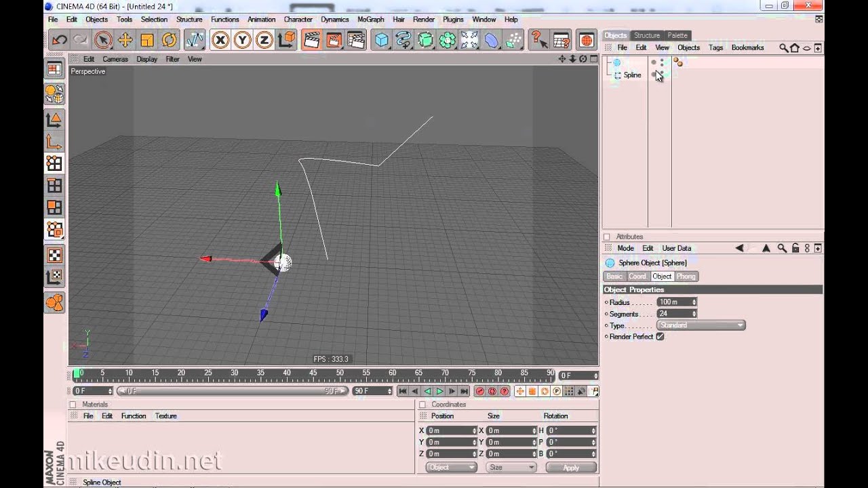
Task: Open the Attributes Mode menu
Action: click(625, 248)
